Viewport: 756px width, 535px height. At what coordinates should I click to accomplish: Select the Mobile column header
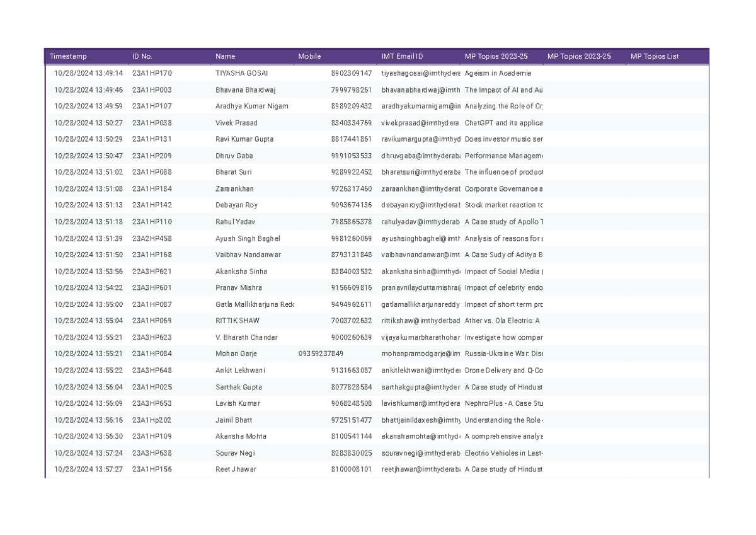coord(309,57)
